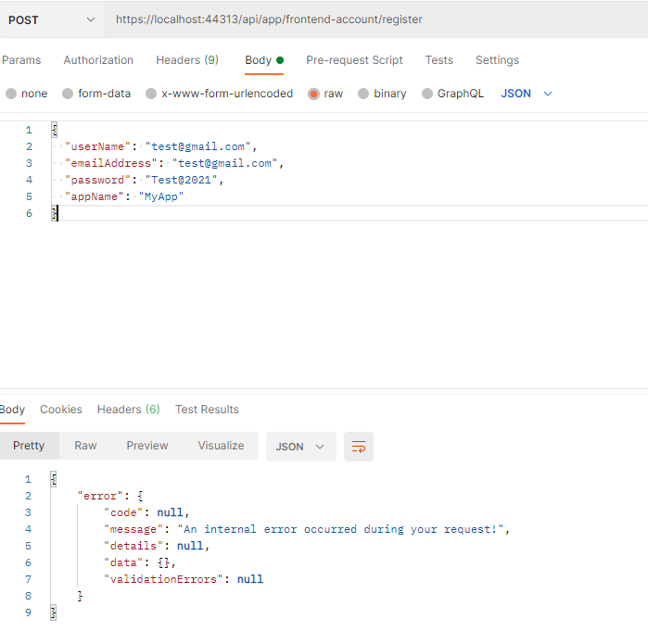648x644 pixels.
Task: Toggle the wrap lines icon
Action: click(359, 447)
